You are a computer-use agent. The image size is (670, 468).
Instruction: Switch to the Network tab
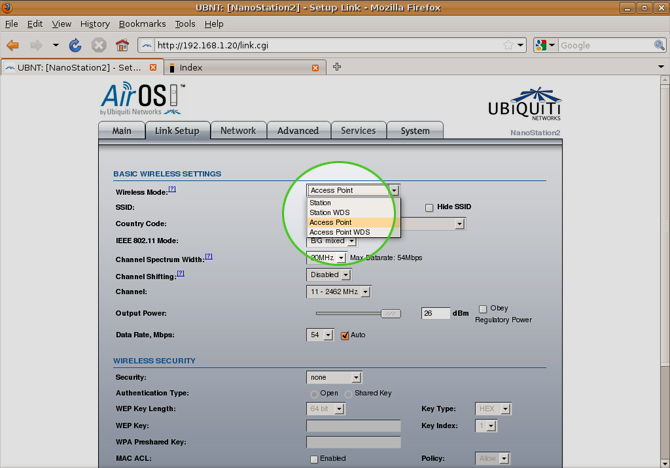point(238,131)
